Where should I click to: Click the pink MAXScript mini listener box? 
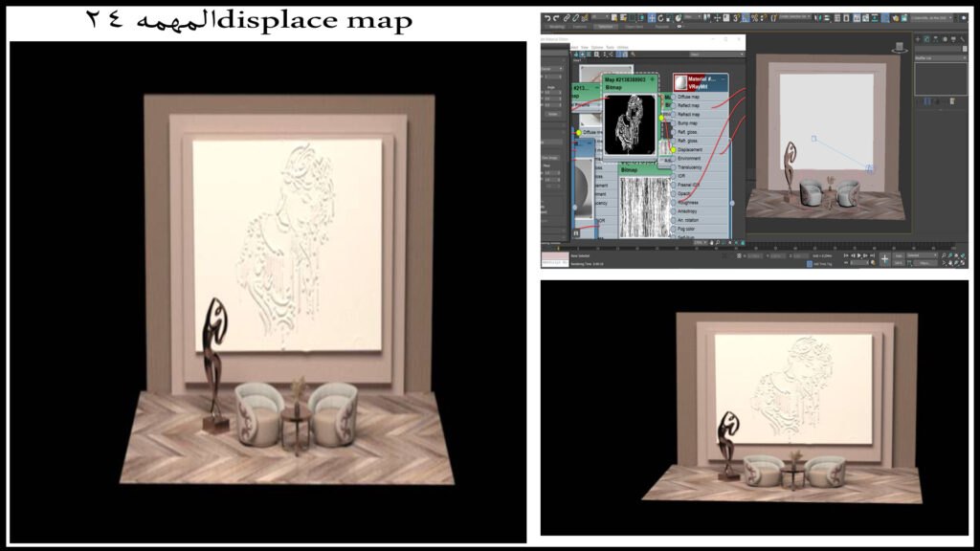[554, 257]
